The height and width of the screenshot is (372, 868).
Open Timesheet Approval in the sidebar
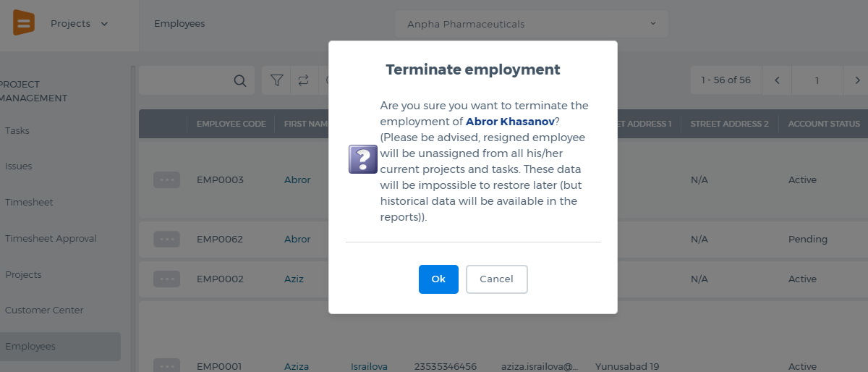pos(51,239)
